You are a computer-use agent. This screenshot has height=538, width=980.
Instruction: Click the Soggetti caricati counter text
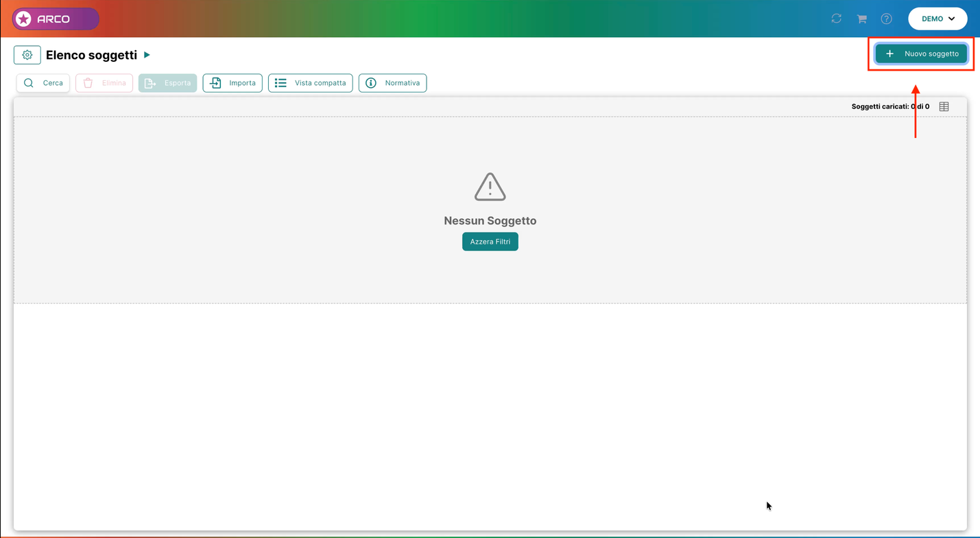point(890,106)
